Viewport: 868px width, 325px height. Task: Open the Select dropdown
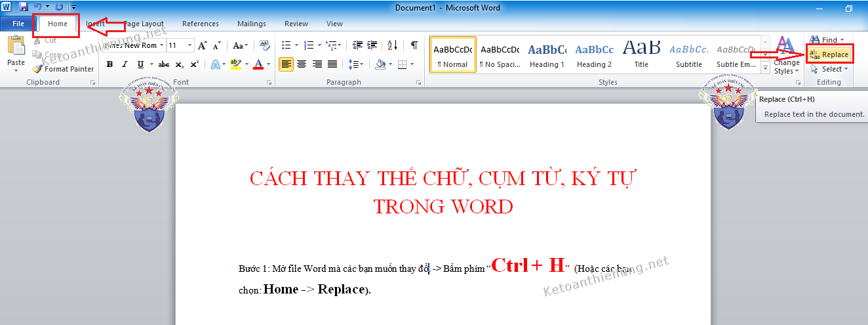coord(829,69)
